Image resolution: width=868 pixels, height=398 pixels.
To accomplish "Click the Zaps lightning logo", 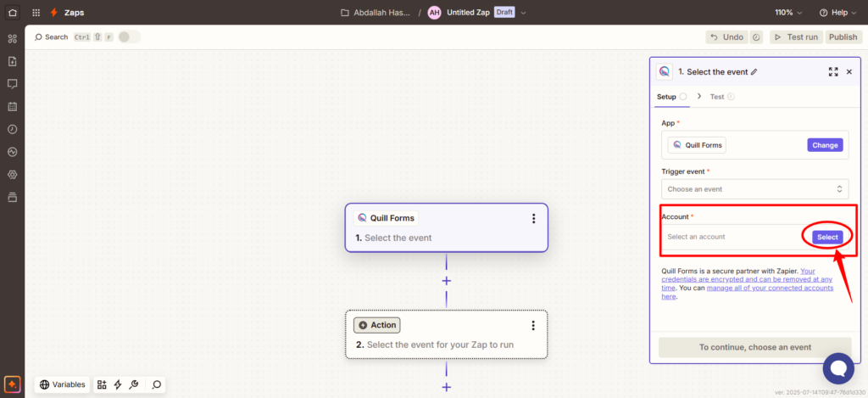I will [53, 12].
